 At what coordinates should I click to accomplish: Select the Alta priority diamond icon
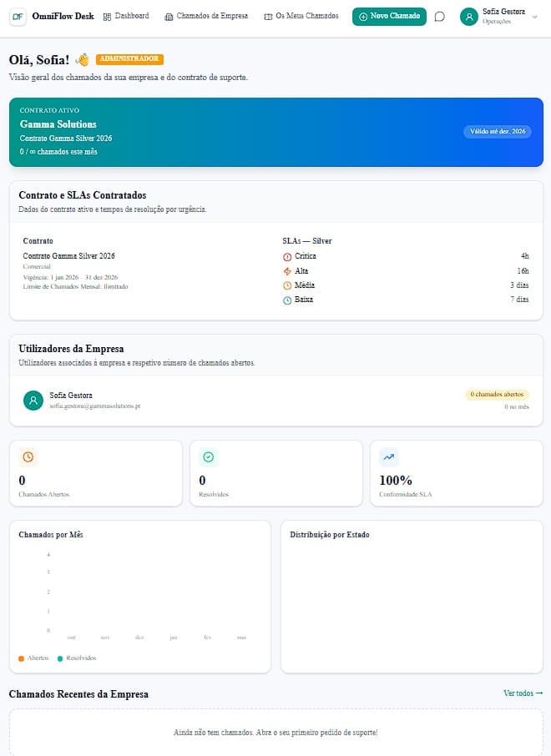point(289,270)
